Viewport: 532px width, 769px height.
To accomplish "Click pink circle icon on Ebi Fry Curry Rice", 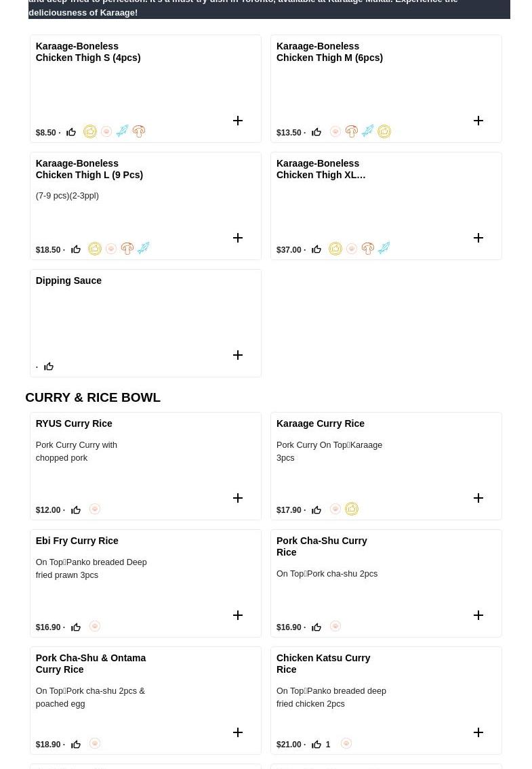I will pyautogui.click(x=95, y=626).
